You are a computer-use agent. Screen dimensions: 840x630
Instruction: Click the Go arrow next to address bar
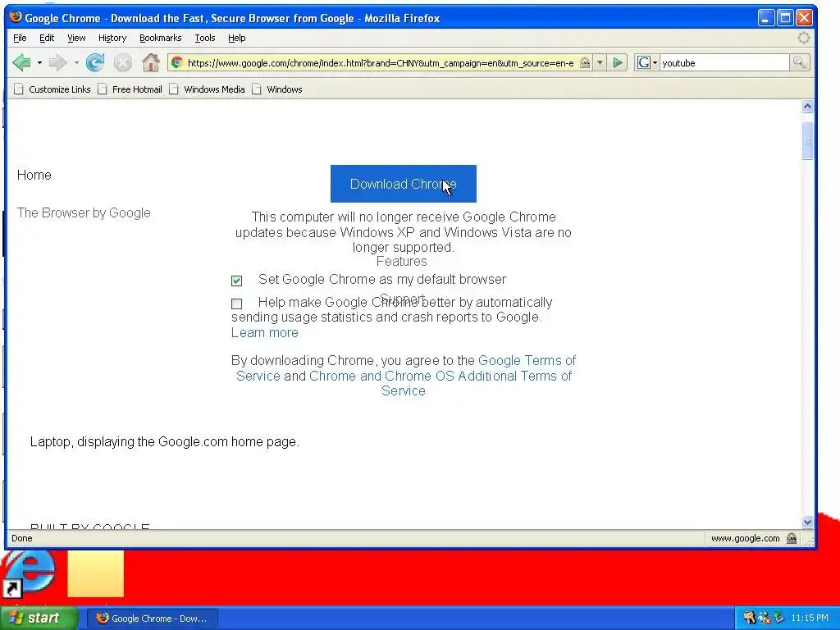pyautogui.click(x=617, y=62)
